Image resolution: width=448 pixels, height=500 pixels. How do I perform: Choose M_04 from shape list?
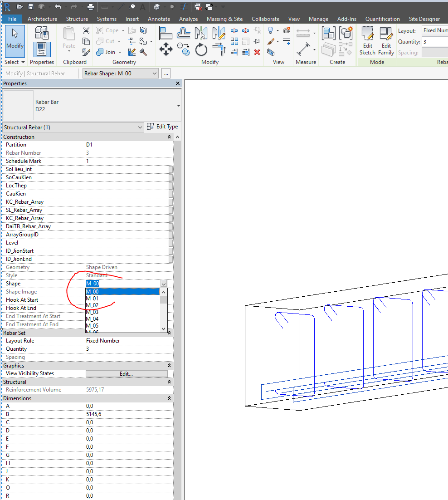tap(123, 319)
